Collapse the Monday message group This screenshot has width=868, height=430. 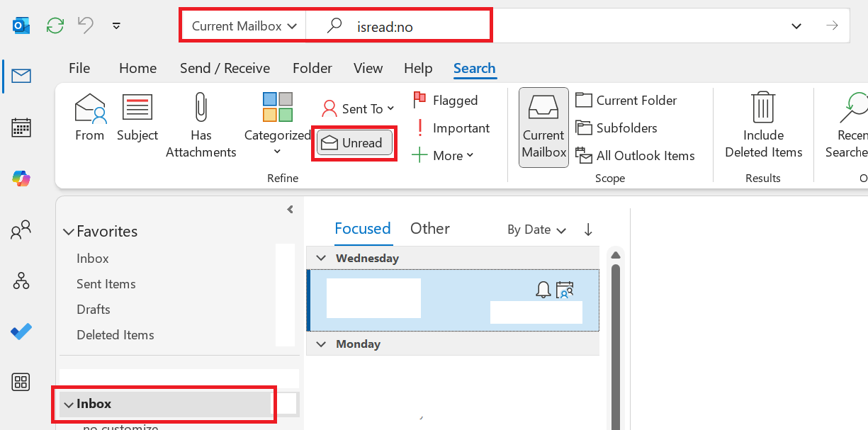[321, 344]
